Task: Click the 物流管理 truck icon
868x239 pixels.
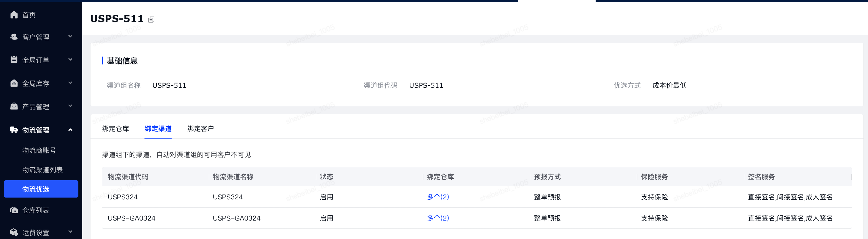Action: pos(14,129)
